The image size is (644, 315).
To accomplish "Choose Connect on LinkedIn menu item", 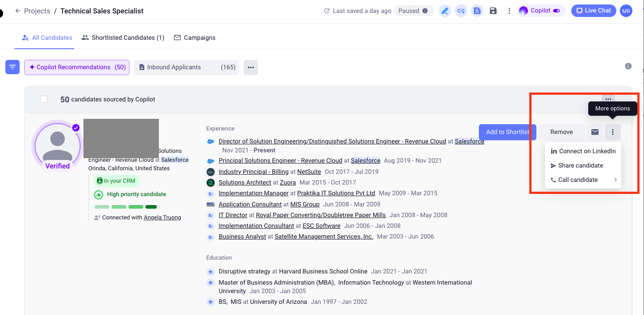I will (583, 151).
